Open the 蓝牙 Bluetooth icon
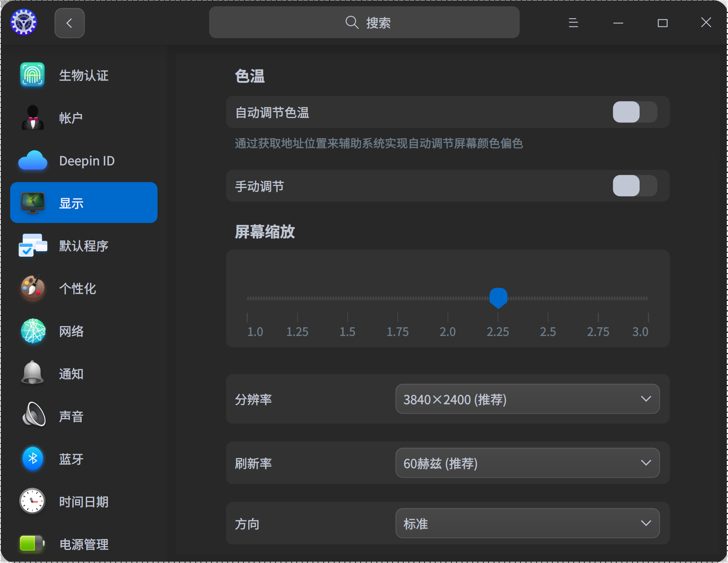Screen dimensions: 728x563 click(32, 458)
